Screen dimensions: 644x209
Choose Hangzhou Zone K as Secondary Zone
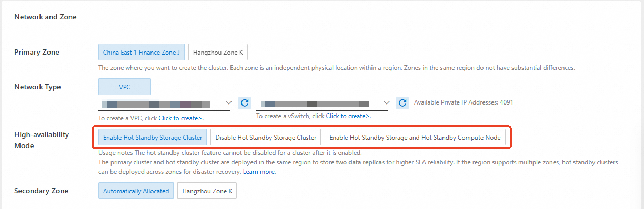(207, 191)
